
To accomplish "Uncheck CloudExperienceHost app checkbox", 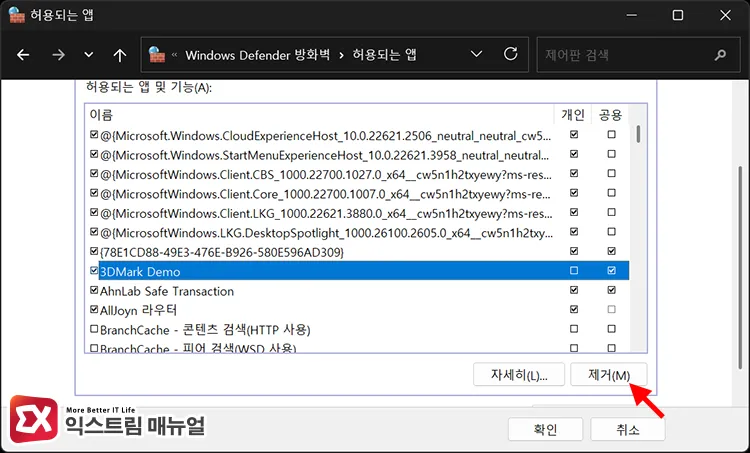I will point(94,135).
